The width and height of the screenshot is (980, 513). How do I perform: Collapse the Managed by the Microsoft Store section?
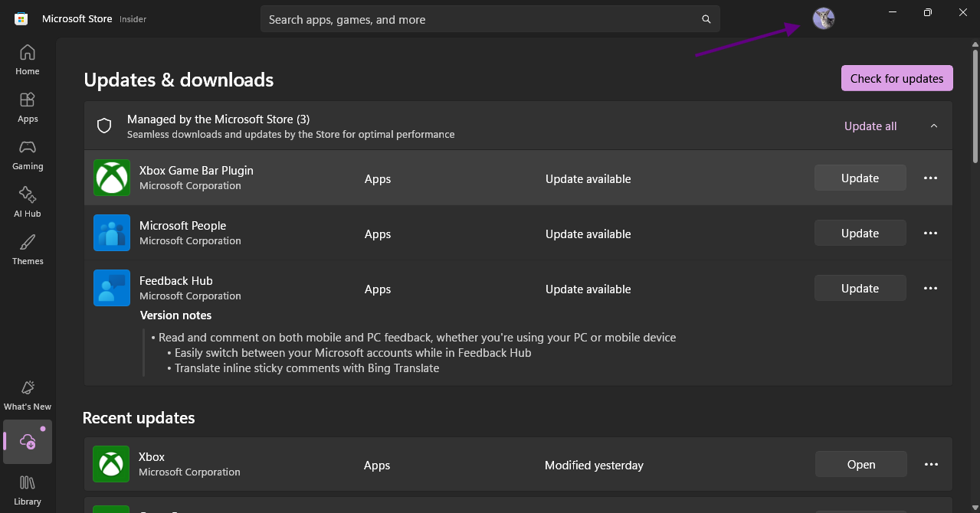pos(933,126)
